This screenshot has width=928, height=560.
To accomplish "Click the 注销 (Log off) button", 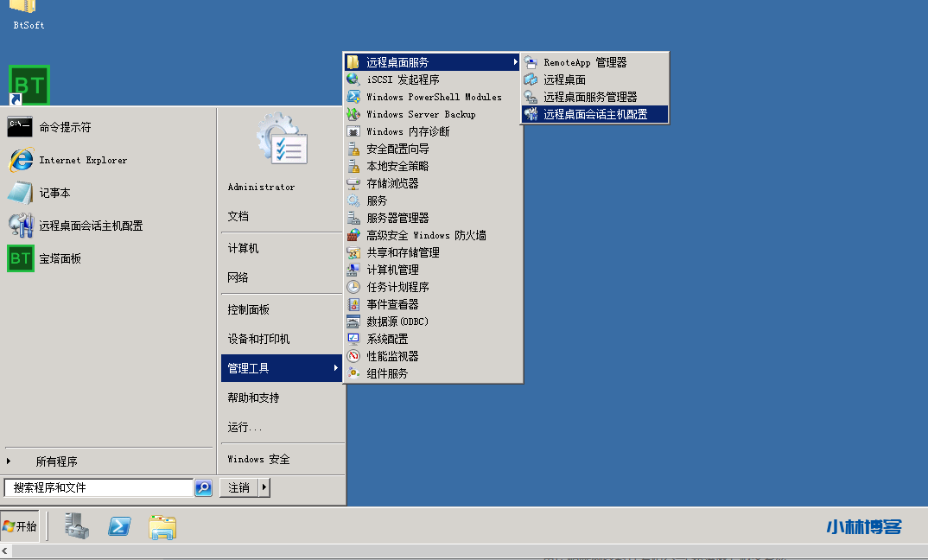I will pyautogui.click(x=239, y=488).
